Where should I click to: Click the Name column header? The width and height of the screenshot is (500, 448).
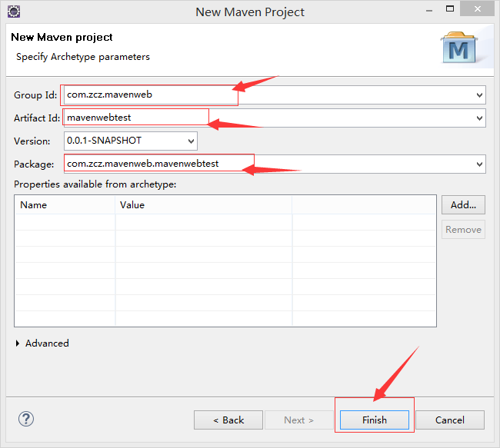coord(65,205)
